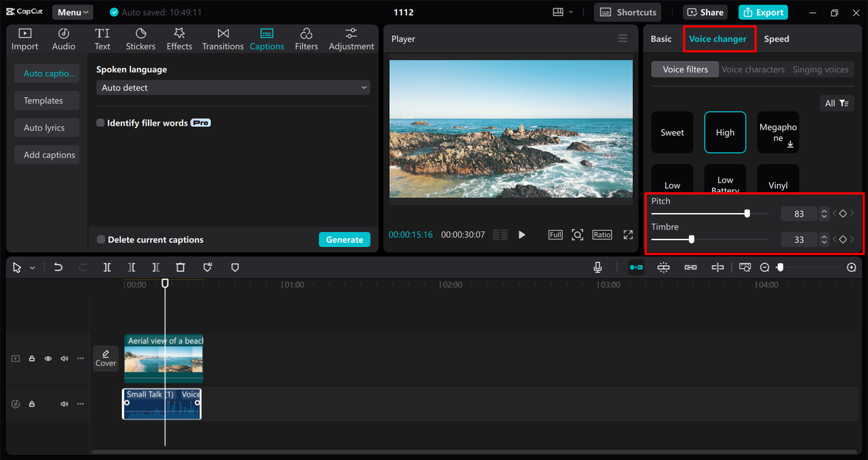Image resolution: width=868 pixels, height=460 pixels.
Task: Adjust the Timbre value stepper arrows
Action: tap(824, 239)
